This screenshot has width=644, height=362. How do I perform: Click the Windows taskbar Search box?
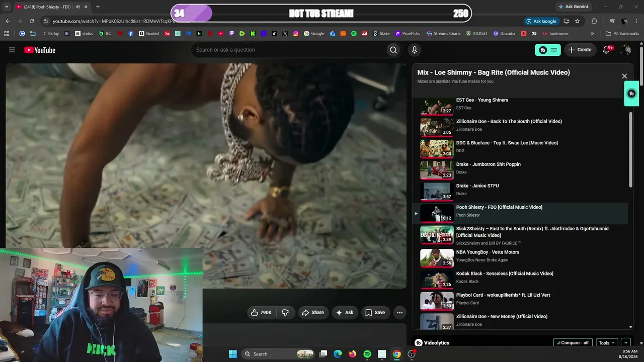pyautogui.click(x=279, y=354)
